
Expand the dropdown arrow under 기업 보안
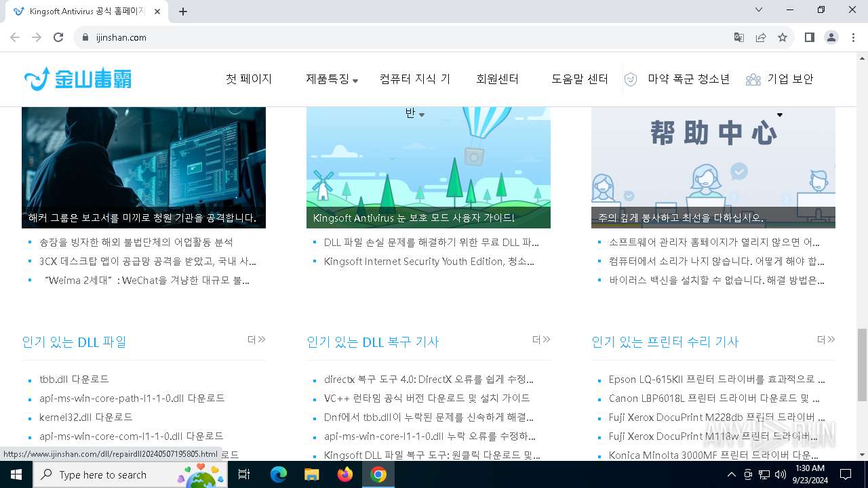[780, 115]
